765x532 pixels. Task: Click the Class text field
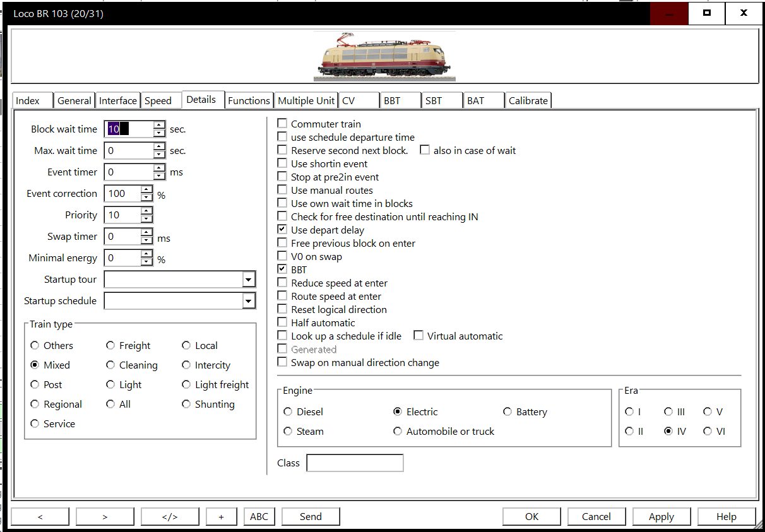(x=355, y=463)
